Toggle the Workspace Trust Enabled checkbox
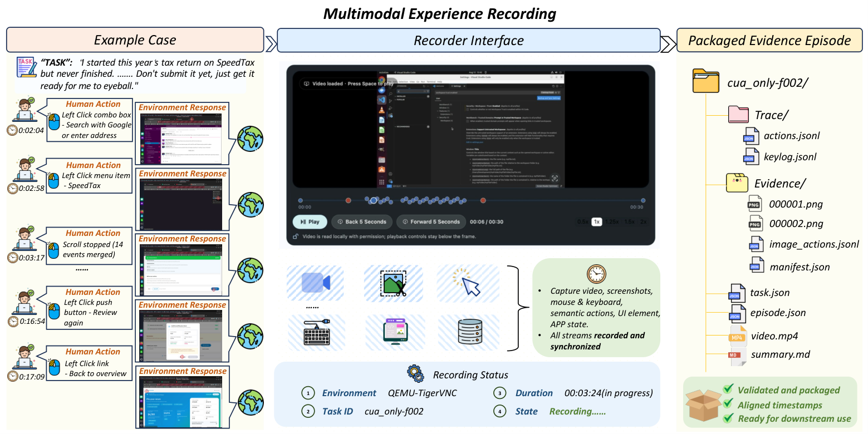Image resolution: width=868 pixels, height=434 pixels. tap(468, 110)
